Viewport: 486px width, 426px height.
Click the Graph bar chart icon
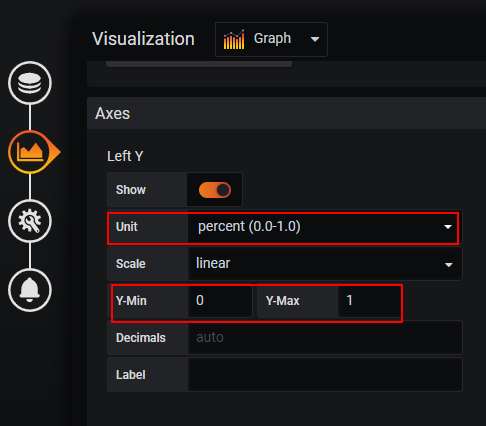tap(234, 40)
